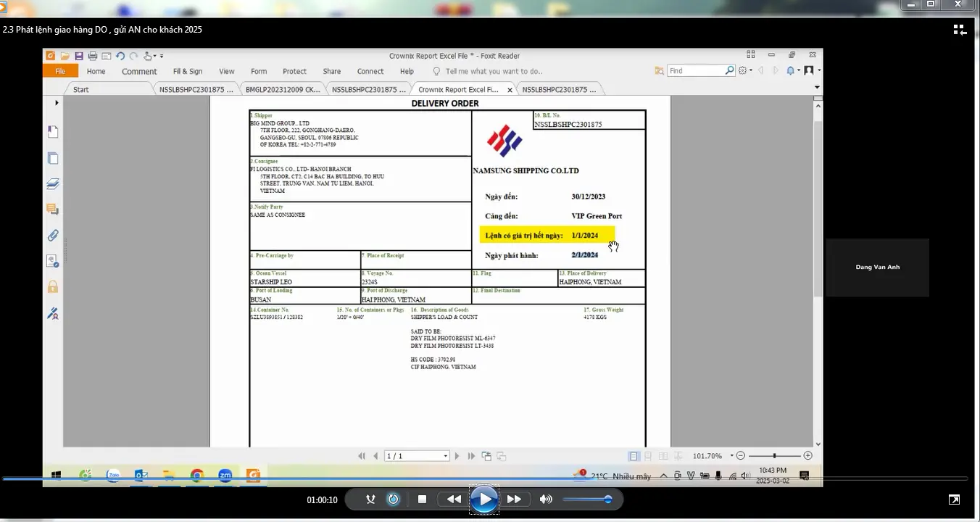The width and height of the screenshot is (980, 522).
Task: Open the Layers panel icon in sidebar
Action: (53, 183)
